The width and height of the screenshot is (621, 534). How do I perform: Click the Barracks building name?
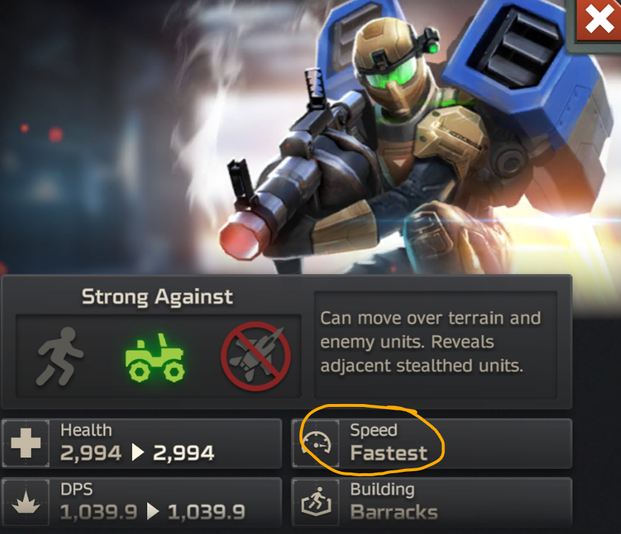394,512
